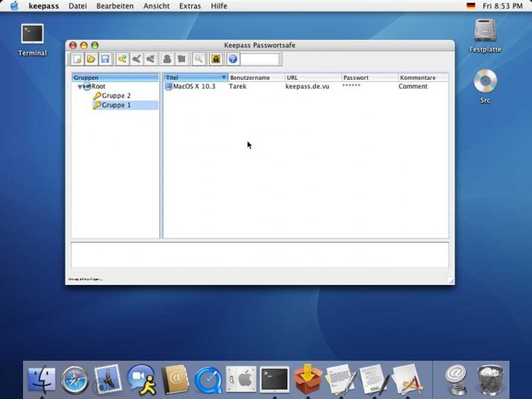Click the username Tarek cell
The image size is (532, 399).
(x=238, y=86)
